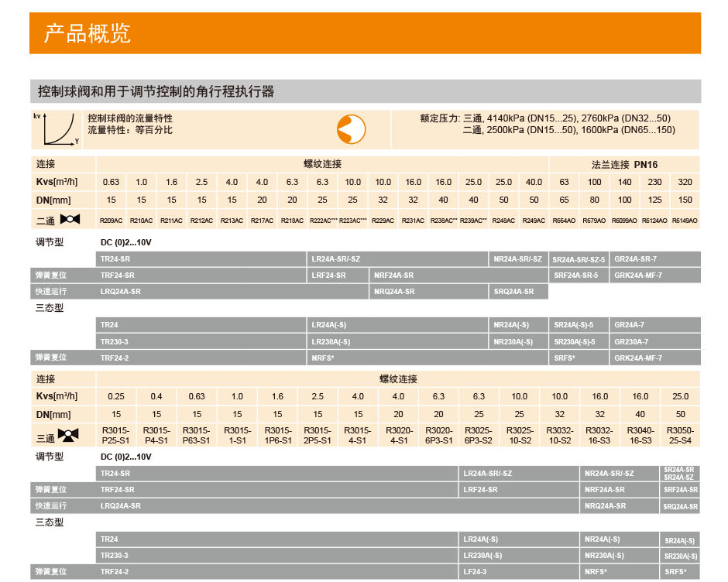Select valve model R249AC
The height and width of the screenshot is (582, 728).
(x=534, y=221)
